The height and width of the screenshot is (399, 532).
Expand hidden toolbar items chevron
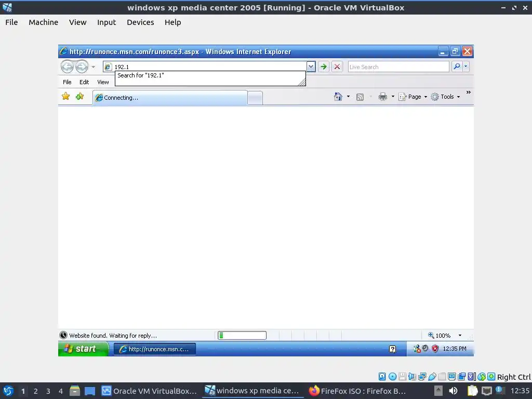click(x=469, y=92)
